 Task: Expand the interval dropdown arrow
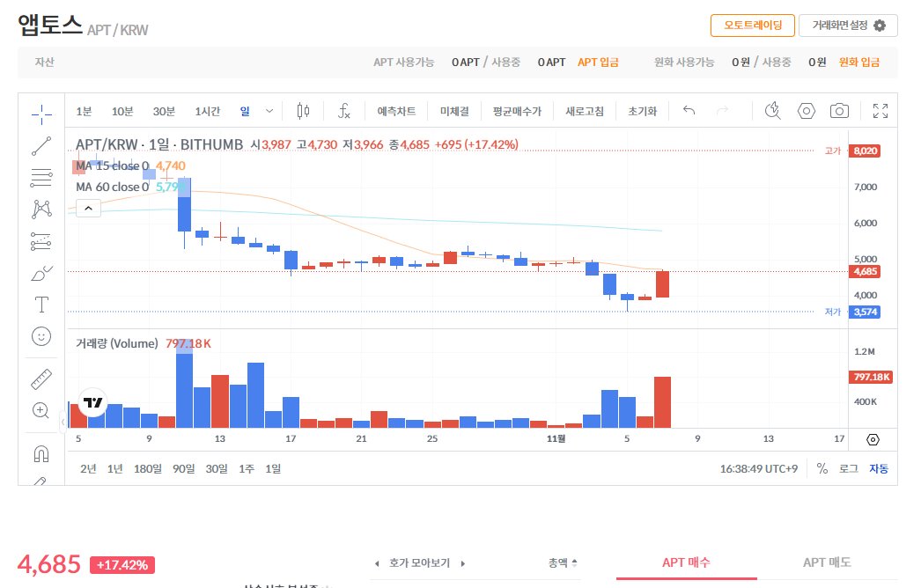point(269,111)
